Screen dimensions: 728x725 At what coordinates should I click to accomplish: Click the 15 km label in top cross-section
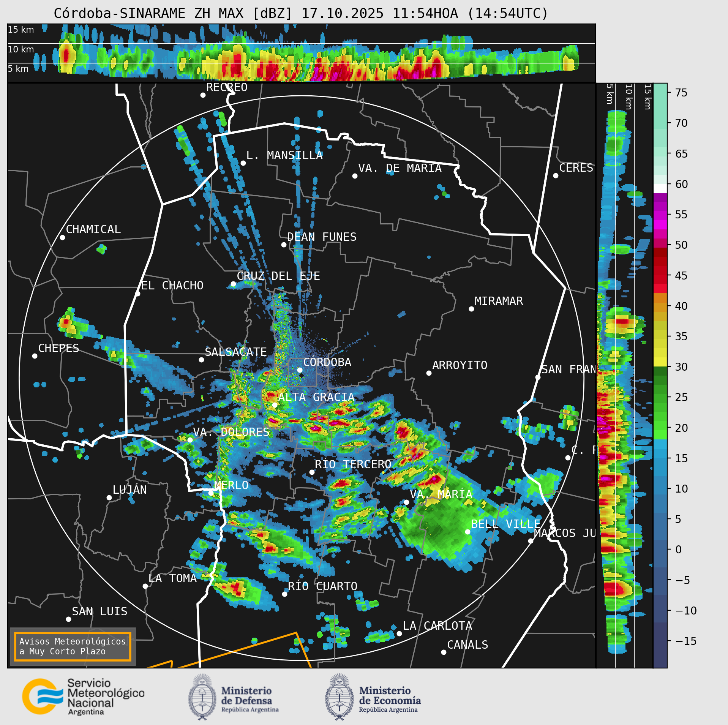[21, 30]
